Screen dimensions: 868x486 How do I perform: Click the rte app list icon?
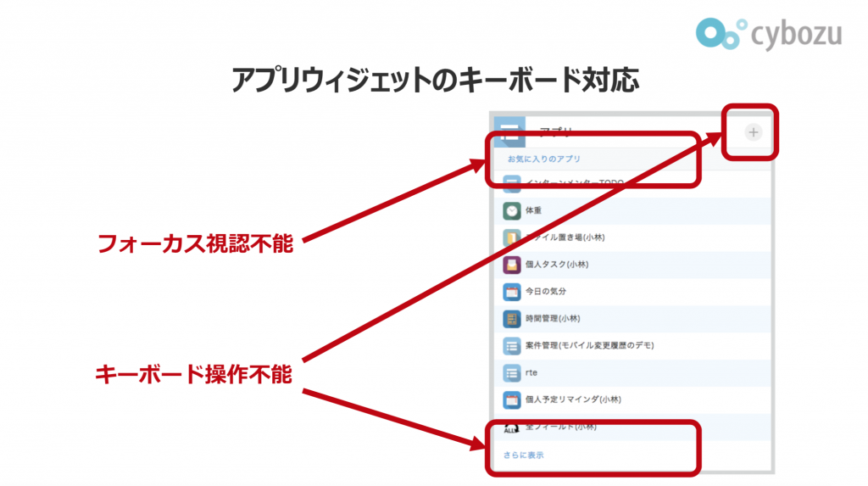coord(511,373)
